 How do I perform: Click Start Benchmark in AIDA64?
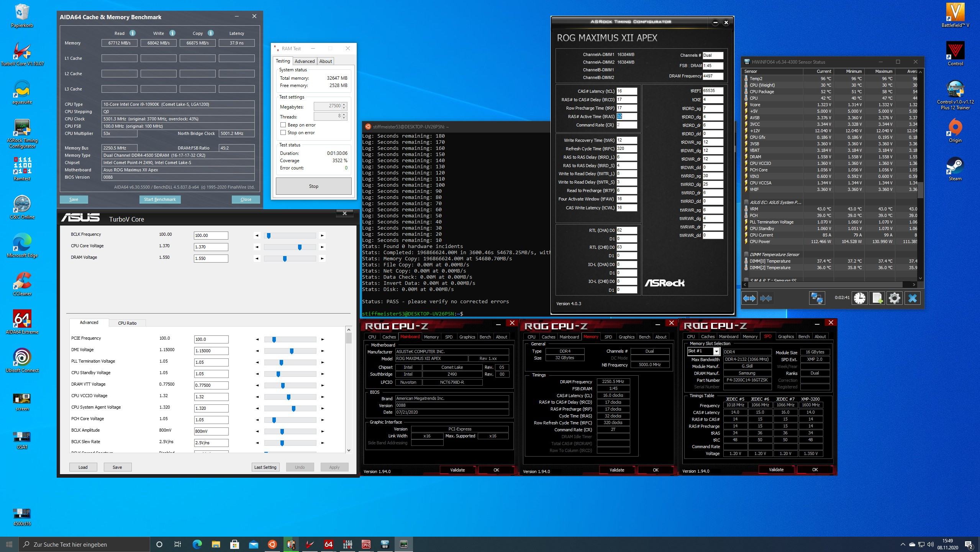tap(160, 199)
